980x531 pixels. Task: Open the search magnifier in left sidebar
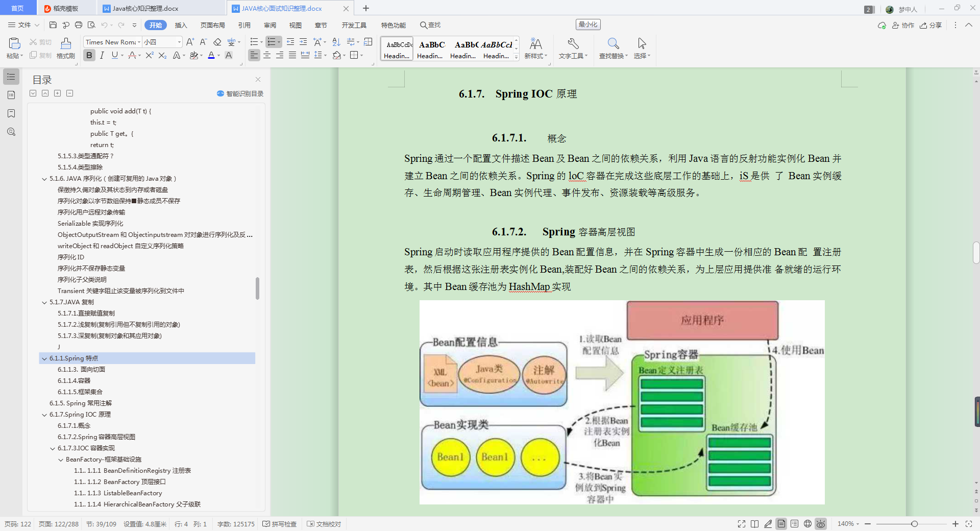(x=11, y=132)
